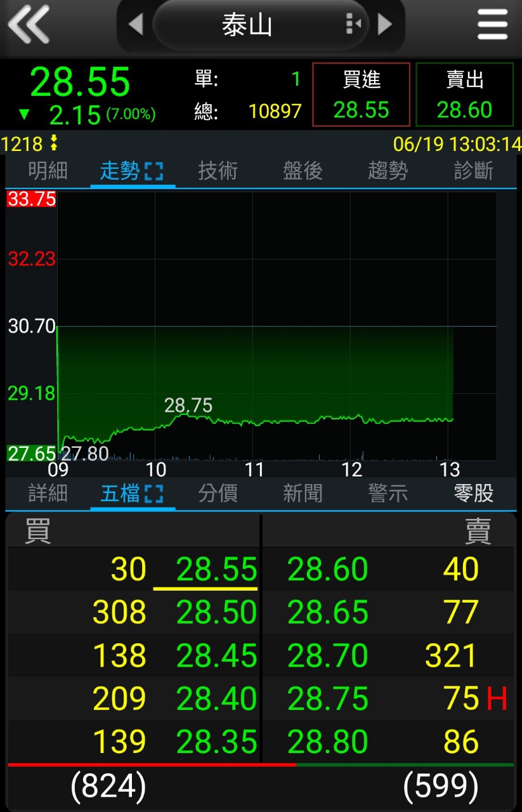The height and width of the screenshot is (812, 522).
Task: Switch to the 盤後 tab
Action: click(x=303, y=171)
